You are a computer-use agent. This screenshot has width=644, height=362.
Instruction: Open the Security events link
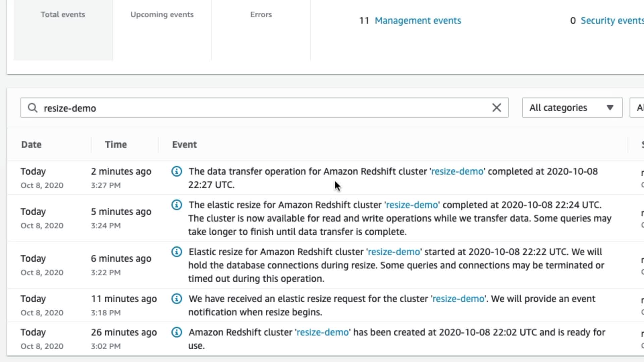[x=612, y=21]
